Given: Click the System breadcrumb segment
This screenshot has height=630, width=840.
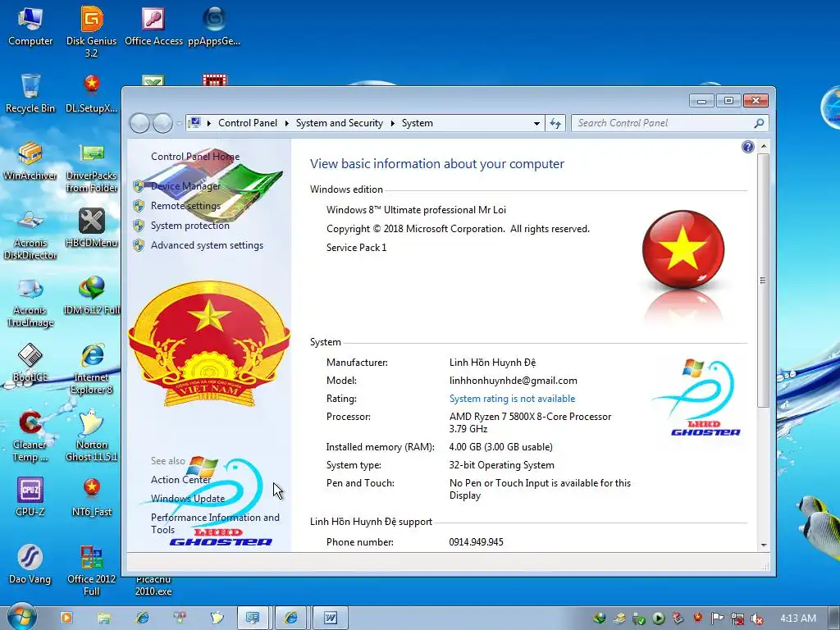Looking at the screenshot, I should coord(418,123).
